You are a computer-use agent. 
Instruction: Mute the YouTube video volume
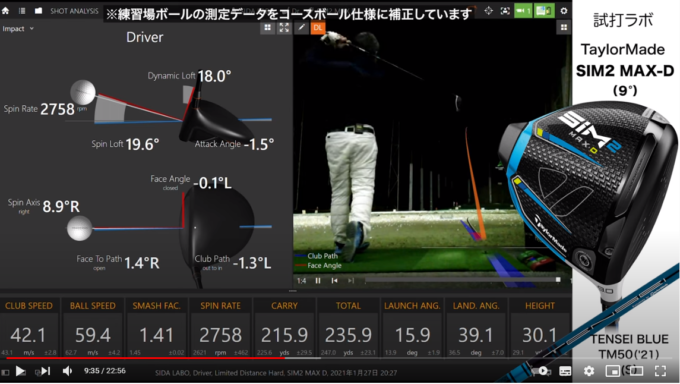click(67, 371)
